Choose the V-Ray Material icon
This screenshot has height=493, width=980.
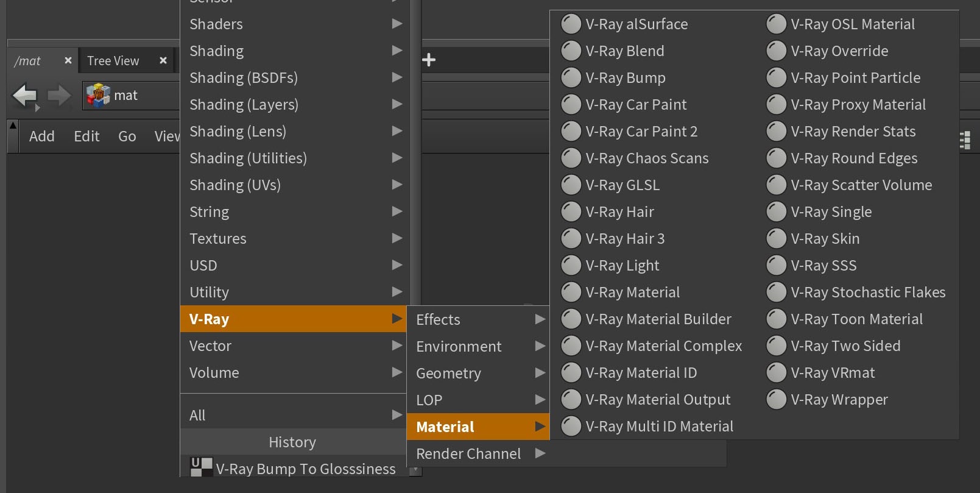(571, 293)
